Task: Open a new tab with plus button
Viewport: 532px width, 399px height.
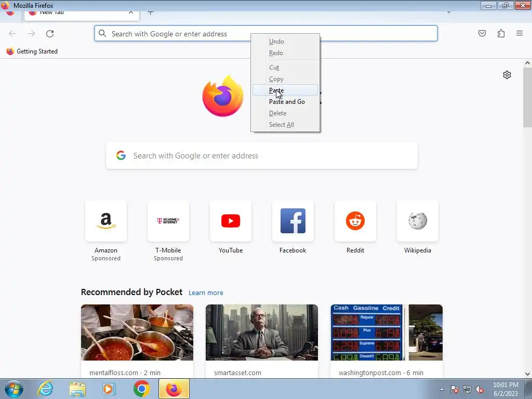Action: (x=150, y=12)
